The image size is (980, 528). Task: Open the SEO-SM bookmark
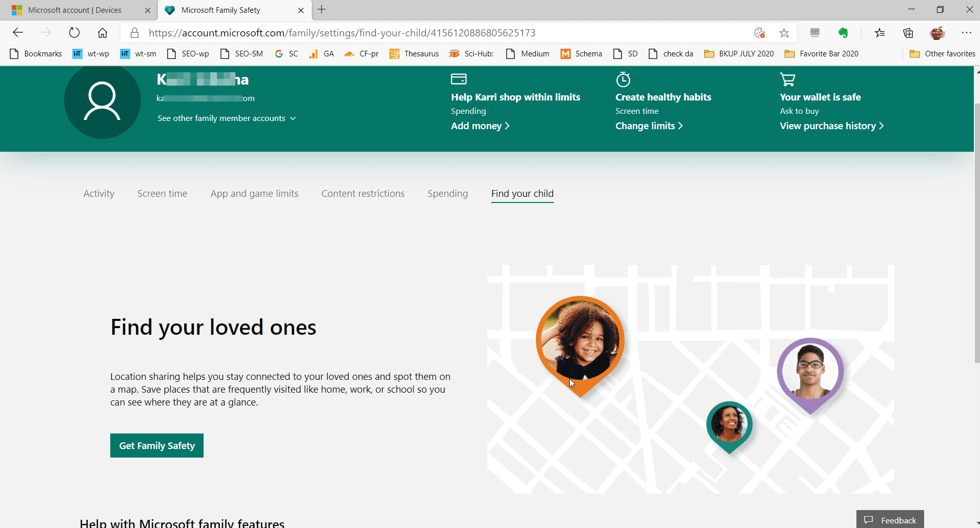tap(242, 54)
